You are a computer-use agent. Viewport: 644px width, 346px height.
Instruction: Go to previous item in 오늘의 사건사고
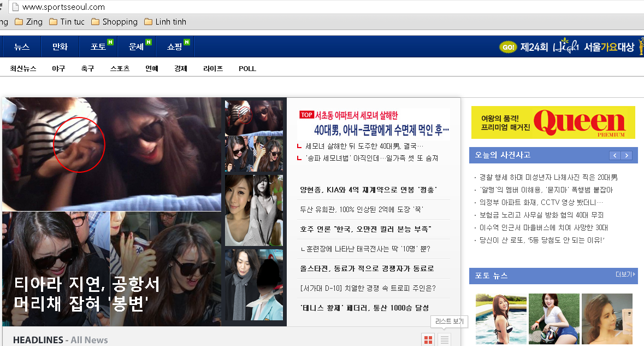pos(615,156)
